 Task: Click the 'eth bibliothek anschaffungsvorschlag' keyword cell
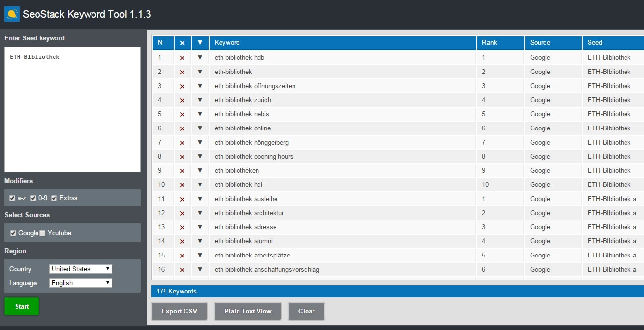pos(343,270)
